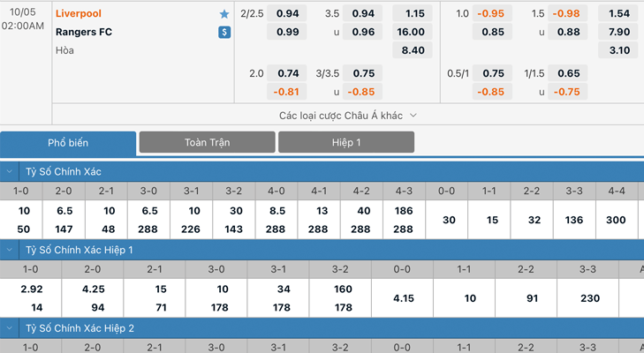
Task: Choose the 8.40 draw odds
Action: [x=413, y=50]
